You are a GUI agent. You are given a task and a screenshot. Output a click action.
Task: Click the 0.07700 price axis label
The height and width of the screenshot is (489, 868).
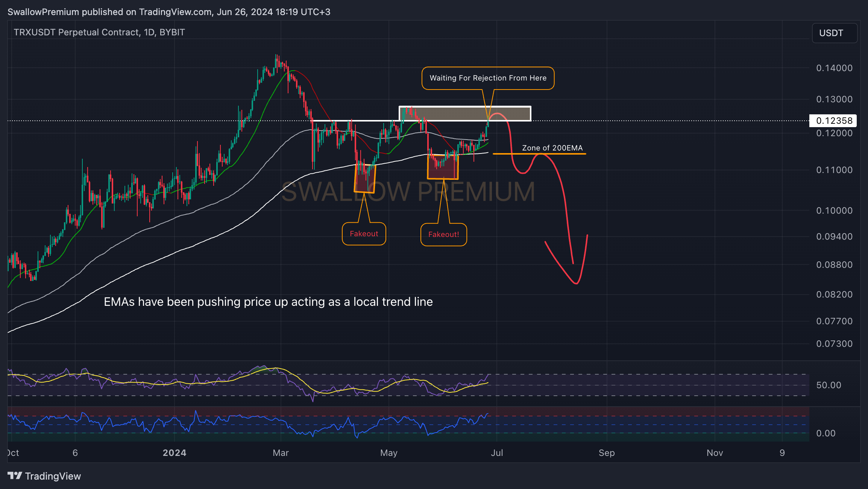[834, 321]
